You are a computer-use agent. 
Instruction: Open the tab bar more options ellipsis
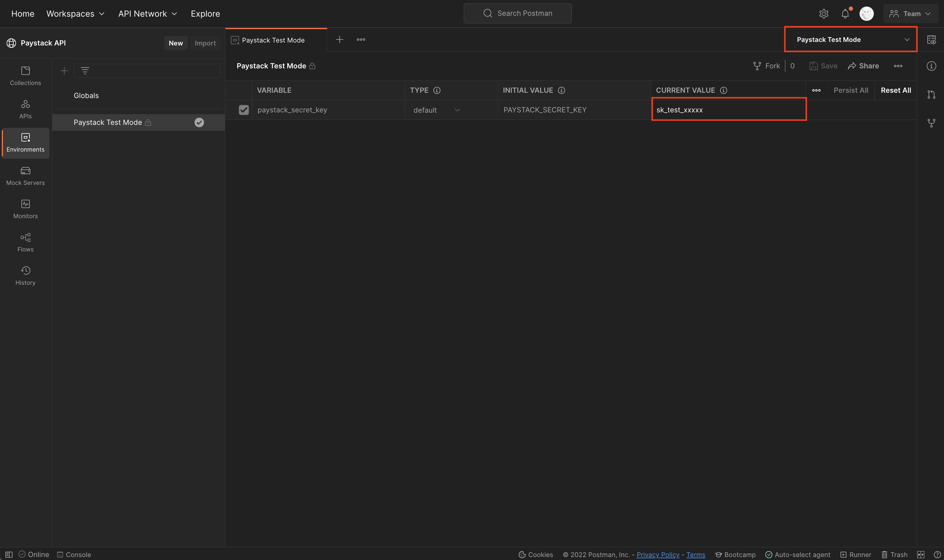click(361, 40)
